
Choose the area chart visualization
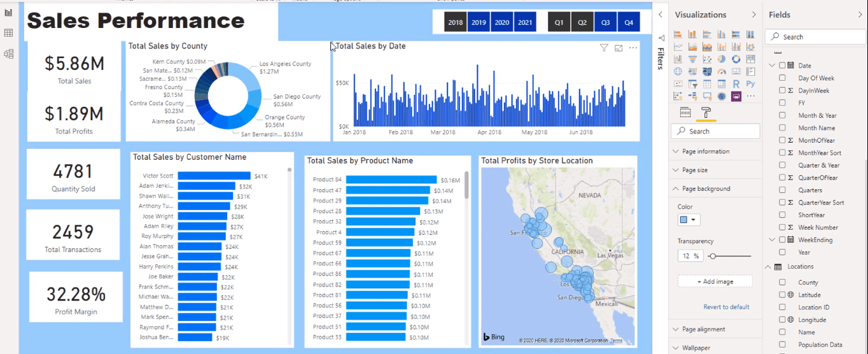(x=692, y=46)
